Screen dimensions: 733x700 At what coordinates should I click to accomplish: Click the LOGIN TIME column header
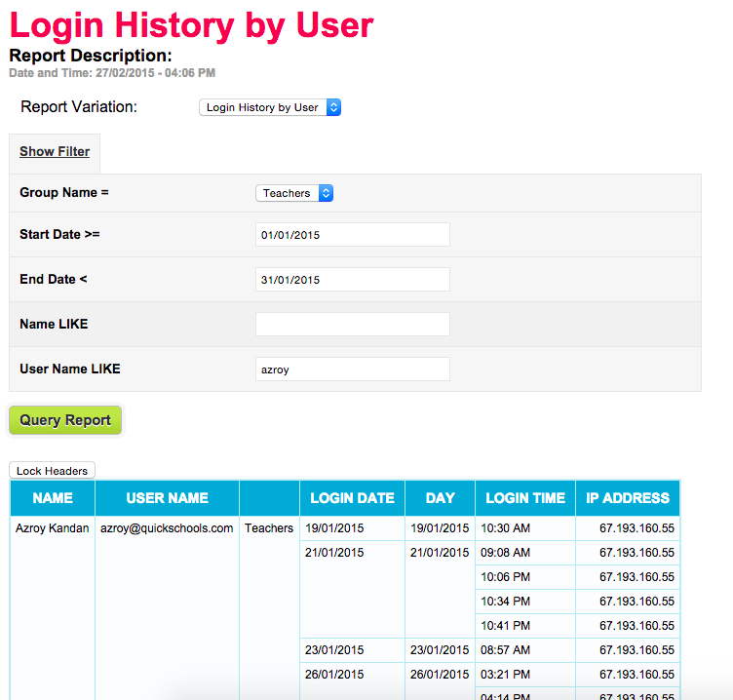524,498
